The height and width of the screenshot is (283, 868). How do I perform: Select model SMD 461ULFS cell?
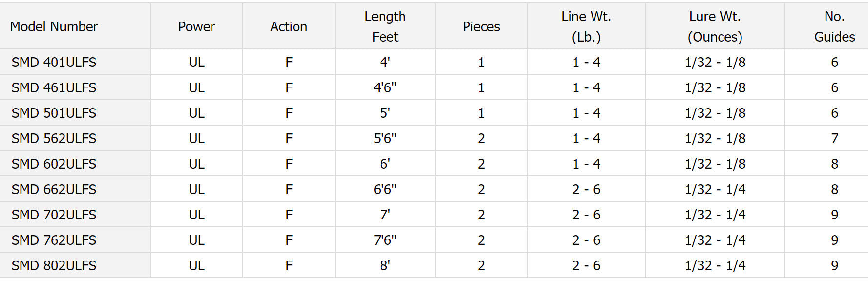pos(54,87)
